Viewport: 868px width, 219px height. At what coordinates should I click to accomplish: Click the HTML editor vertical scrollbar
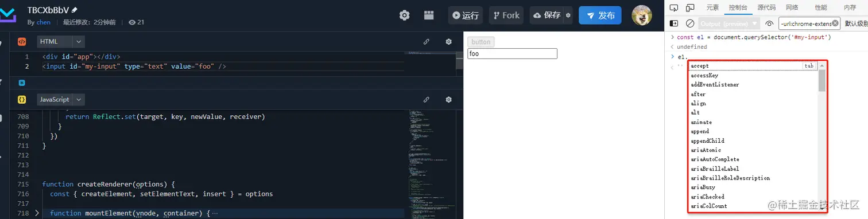[x=460, y=61]
